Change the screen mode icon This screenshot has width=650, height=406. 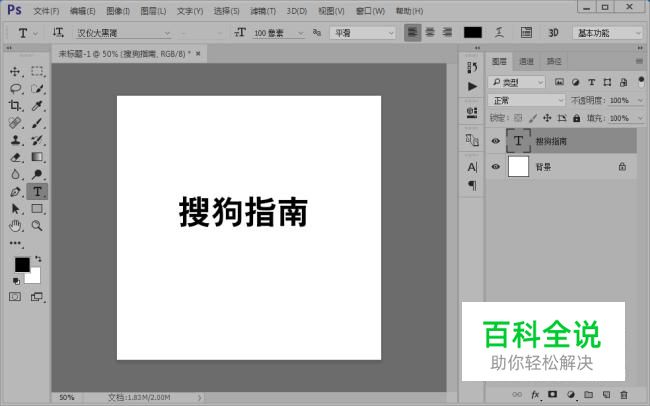tap(37, 297)
